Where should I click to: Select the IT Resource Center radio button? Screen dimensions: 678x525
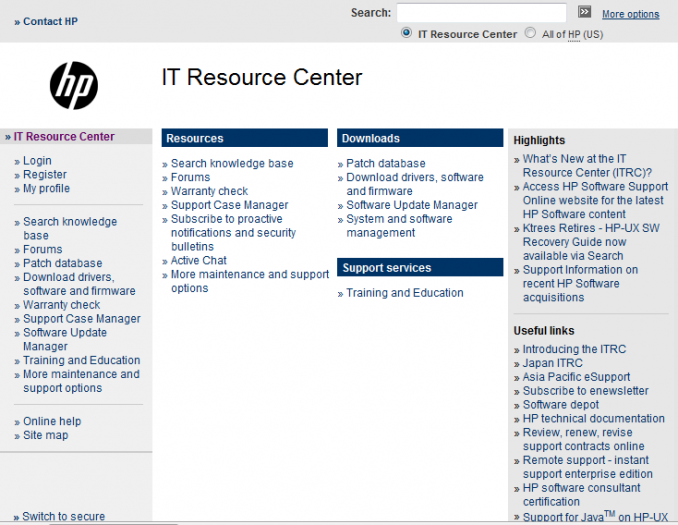(x=406, y=33)
